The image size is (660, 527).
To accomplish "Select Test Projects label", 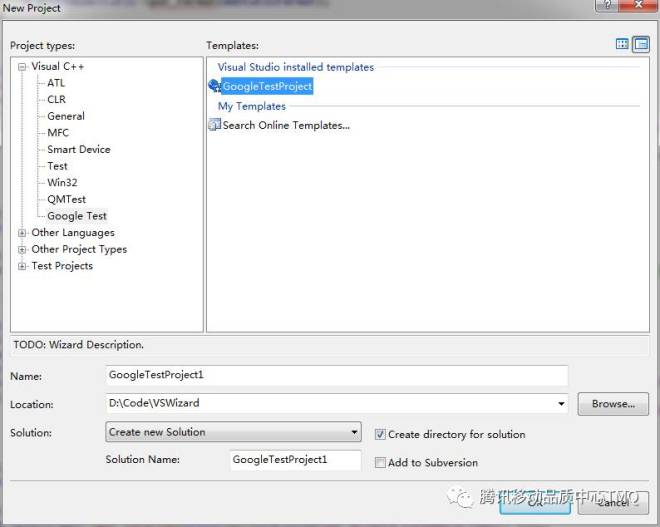I will (x=62, y=266).
